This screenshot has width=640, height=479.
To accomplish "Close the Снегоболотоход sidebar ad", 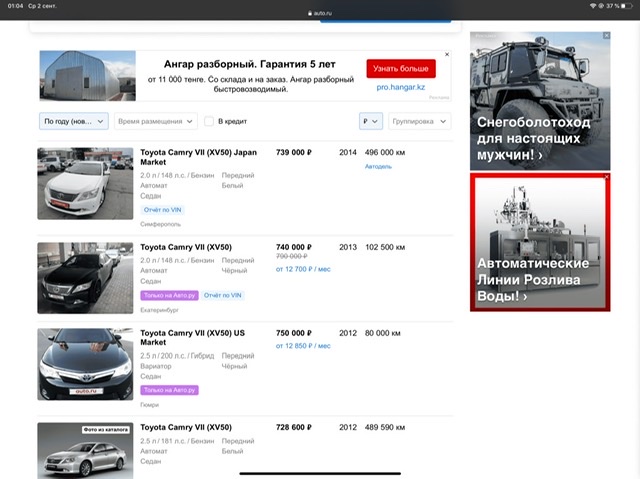I will pyautogui.click(x=607, y=35).
